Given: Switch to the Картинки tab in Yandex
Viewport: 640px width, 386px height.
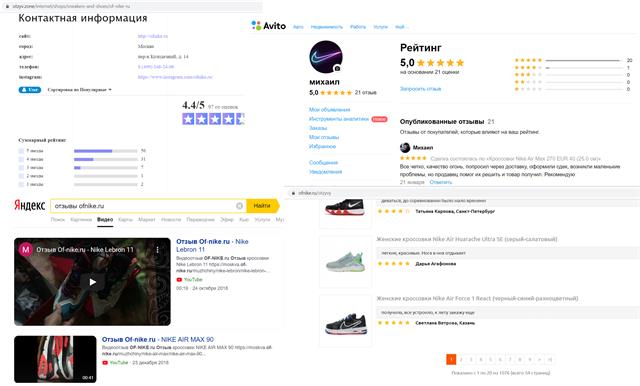Looking at the screenshot, I should point(81,220).
